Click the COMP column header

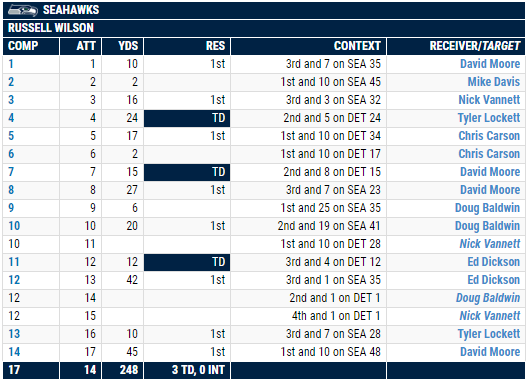point(31,46)
